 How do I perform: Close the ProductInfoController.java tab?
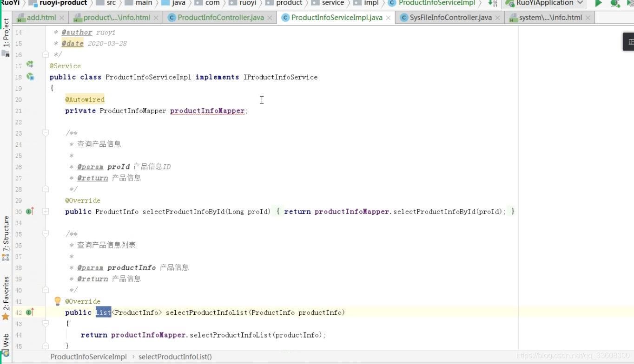click(x=270, y=18)
